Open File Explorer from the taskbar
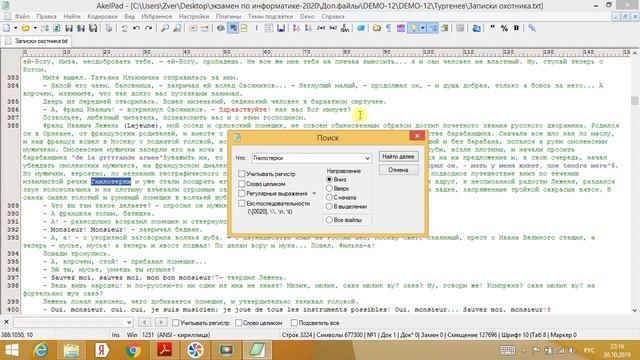This screenshot has height=360, width=640. coord(71,350)
